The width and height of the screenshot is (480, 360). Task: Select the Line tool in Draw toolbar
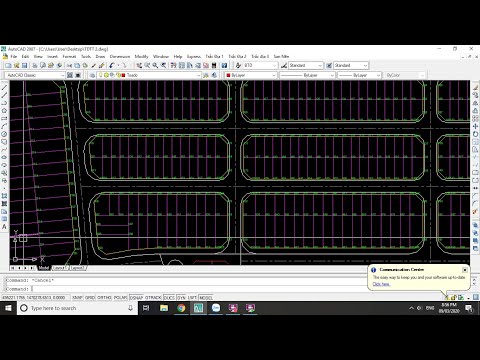4,88
